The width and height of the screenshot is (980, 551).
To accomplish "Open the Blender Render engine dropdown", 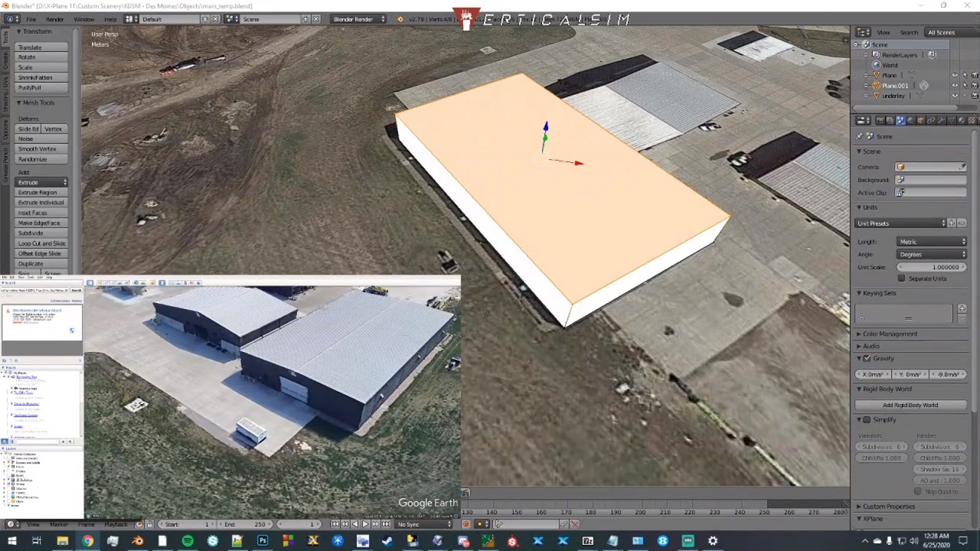I will [x=358, y=19].
